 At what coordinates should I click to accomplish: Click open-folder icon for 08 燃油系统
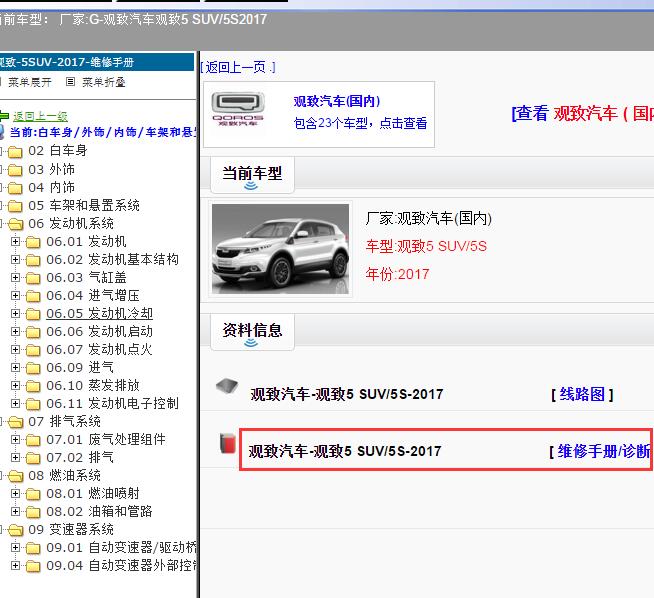[x=15, y=476]
